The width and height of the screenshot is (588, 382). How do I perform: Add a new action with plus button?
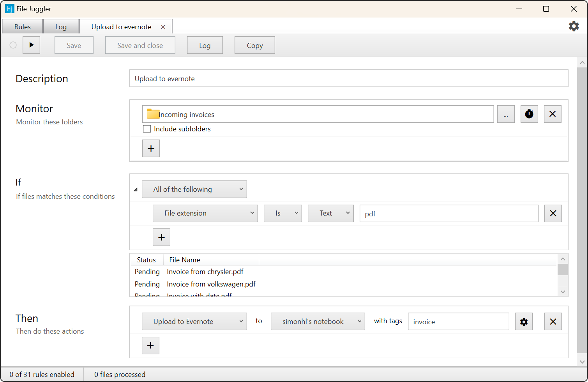pyautogui.click(x=150, y=346)
